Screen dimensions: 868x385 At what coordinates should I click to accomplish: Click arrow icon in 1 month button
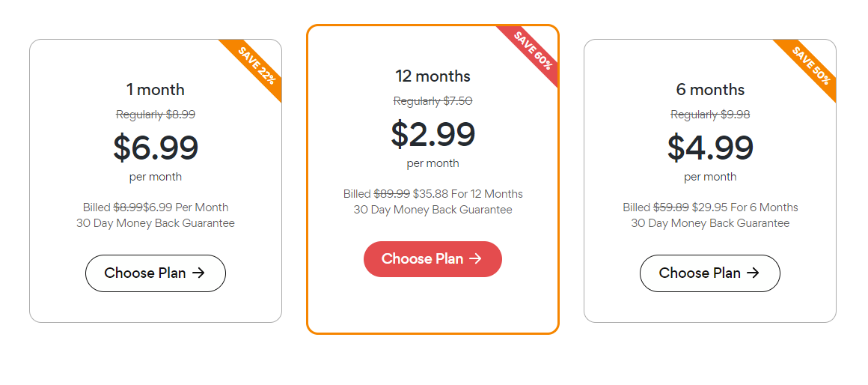tap(198, 273)
